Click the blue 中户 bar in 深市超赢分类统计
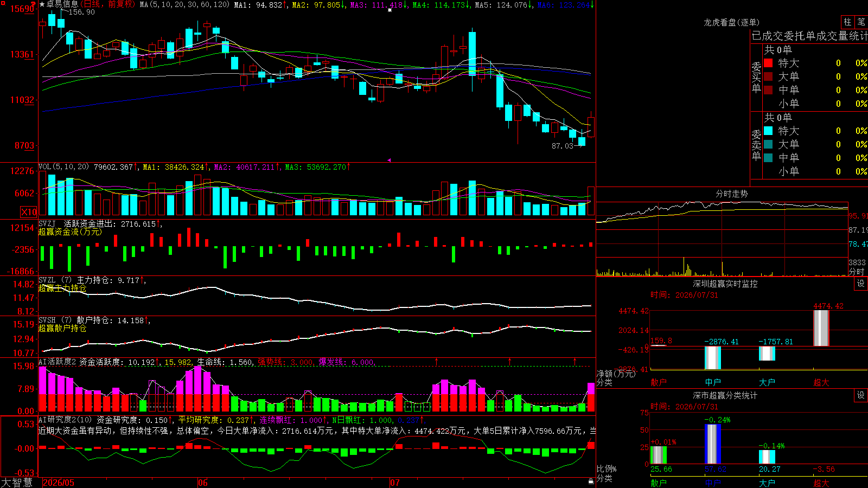 (713, 444)
